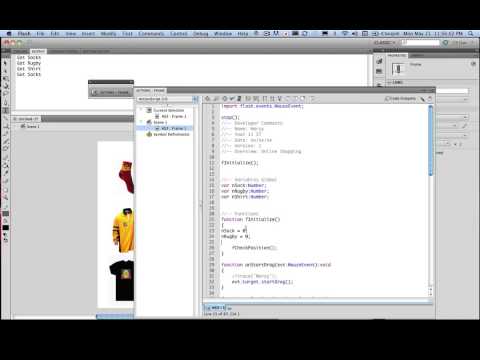Select the Text tool
This screenshot has height=360, width=480.
tap(5, 110)
